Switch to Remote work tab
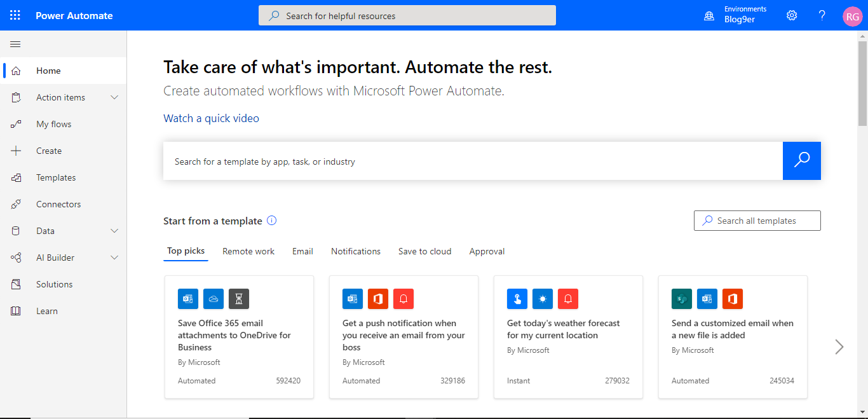Image resolution: width=868 pixels, height=419 pixels. coord(248,251)
